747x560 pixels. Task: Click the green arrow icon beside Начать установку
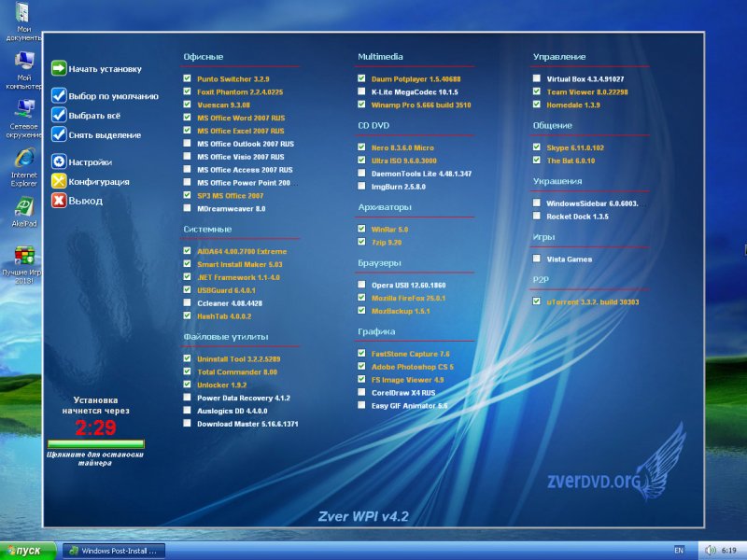[x=59, y=68]
